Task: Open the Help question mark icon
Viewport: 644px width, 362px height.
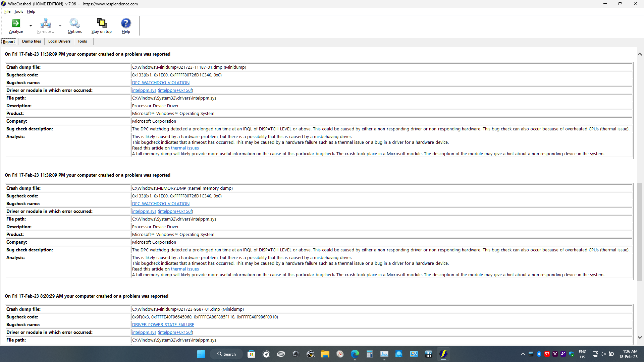Action: pyautogui.click(x=126, y=23)
